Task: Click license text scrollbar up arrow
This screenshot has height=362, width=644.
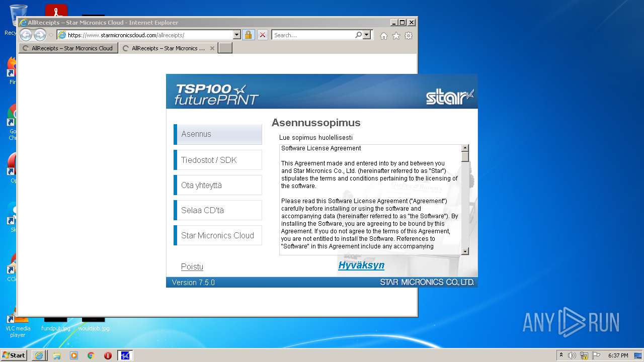Action: click(x=465, y=148)
